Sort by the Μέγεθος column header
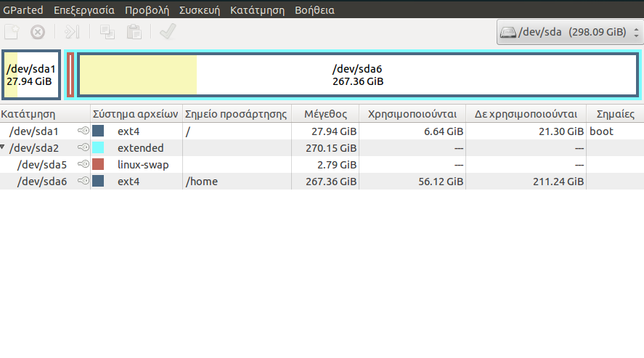 click(325, 114)
